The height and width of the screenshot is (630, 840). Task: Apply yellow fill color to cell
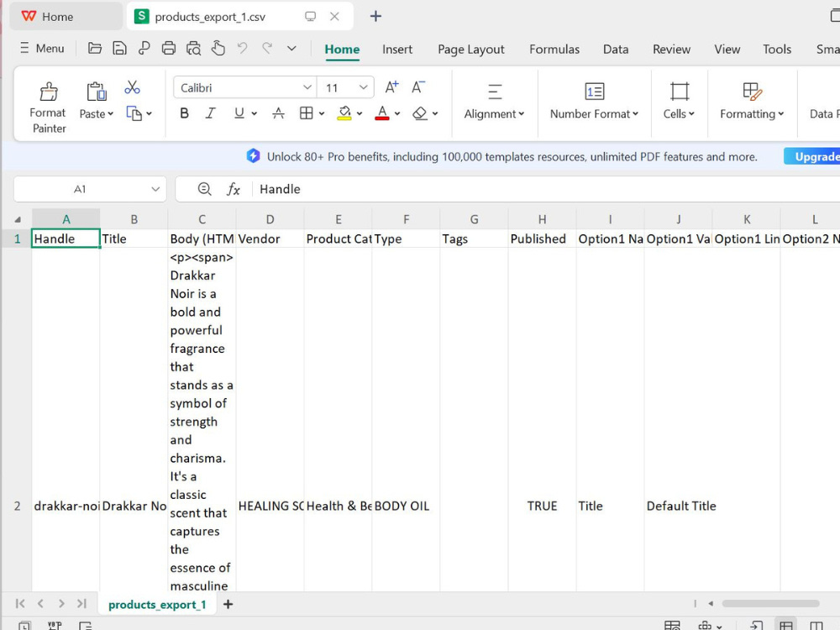pyautogui.click(x=344, y=113)
